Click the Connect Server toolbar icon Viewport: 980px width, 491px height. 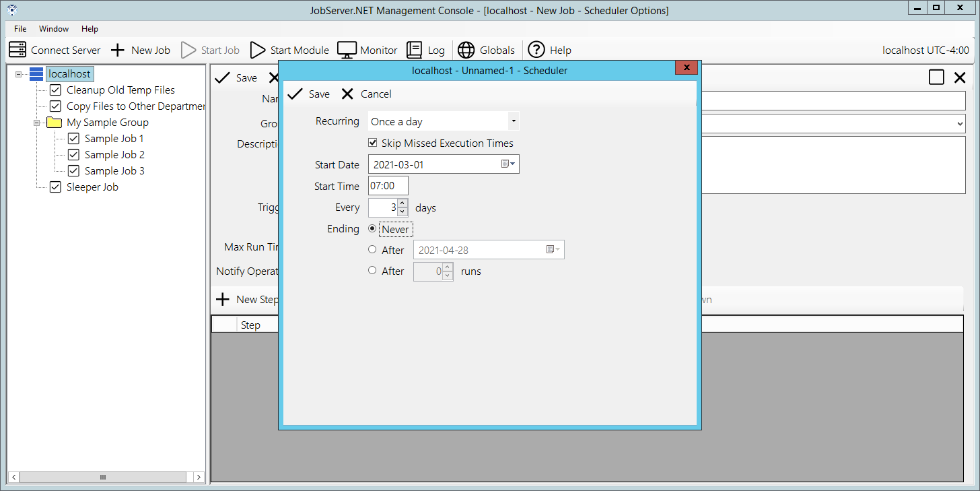coord(17,50)
